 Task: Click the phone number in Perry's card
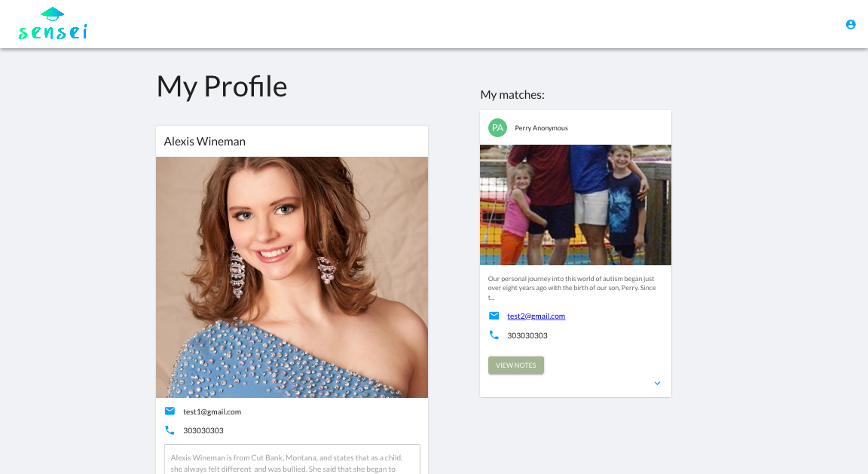(527, 335)
